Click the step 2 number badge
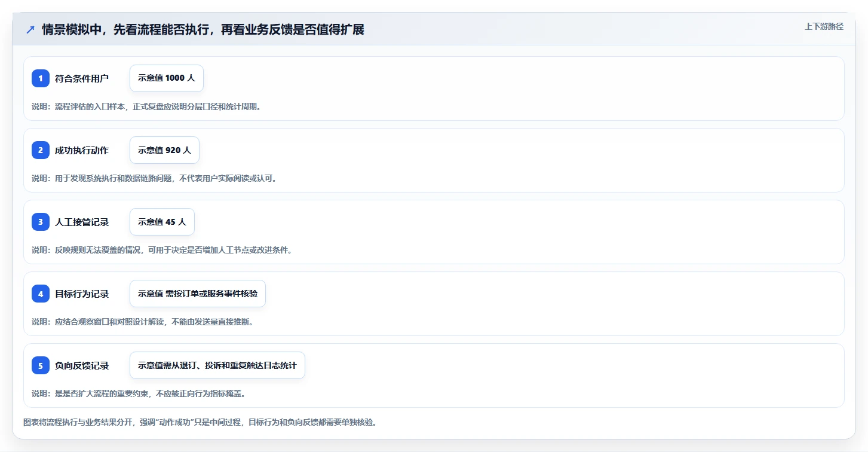 coord(41,150)
